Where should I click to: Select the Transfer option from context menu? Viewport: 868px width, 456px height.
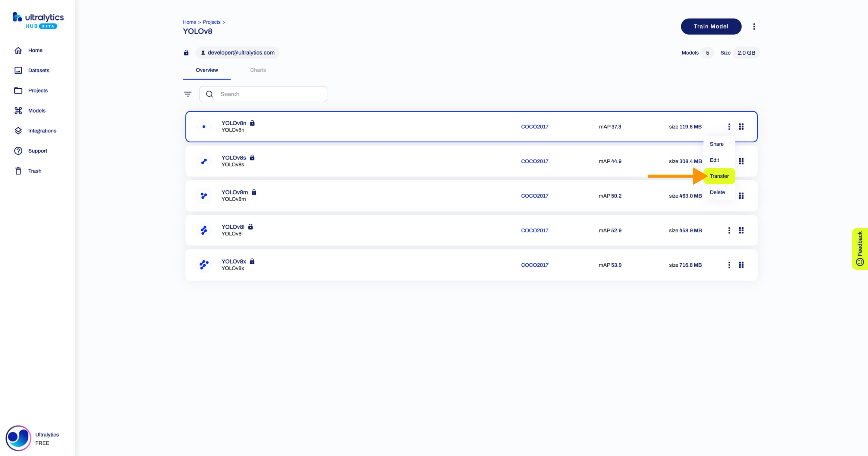(719, 176)
